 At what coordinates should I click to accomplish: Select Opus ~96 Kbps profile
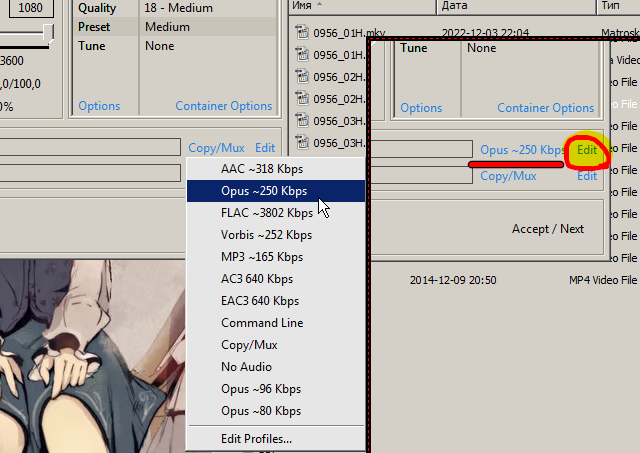click(276, 389)
